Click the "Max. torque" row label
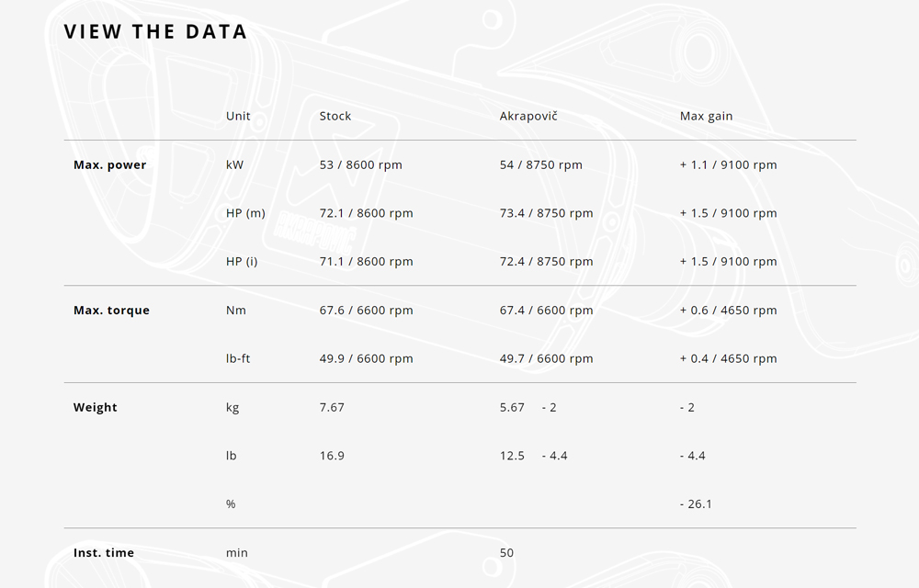919x588 pixels. click(x=111, y=311)
